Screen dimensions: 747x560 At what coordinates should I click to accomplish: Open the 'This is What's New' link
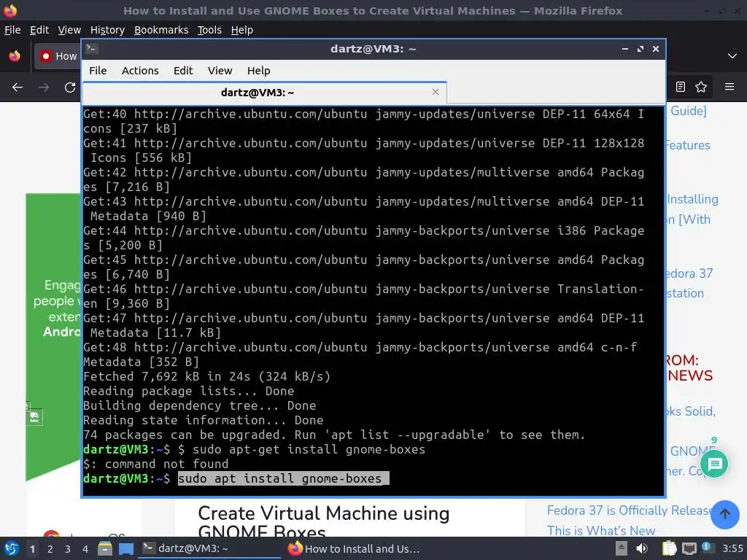[x=601, y=531]
